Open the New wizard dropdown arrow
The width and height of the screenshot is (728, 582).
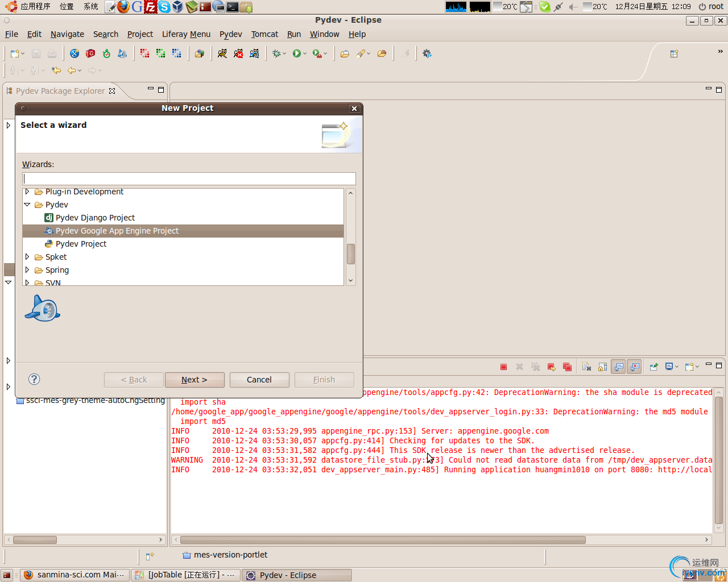point(23,54)
